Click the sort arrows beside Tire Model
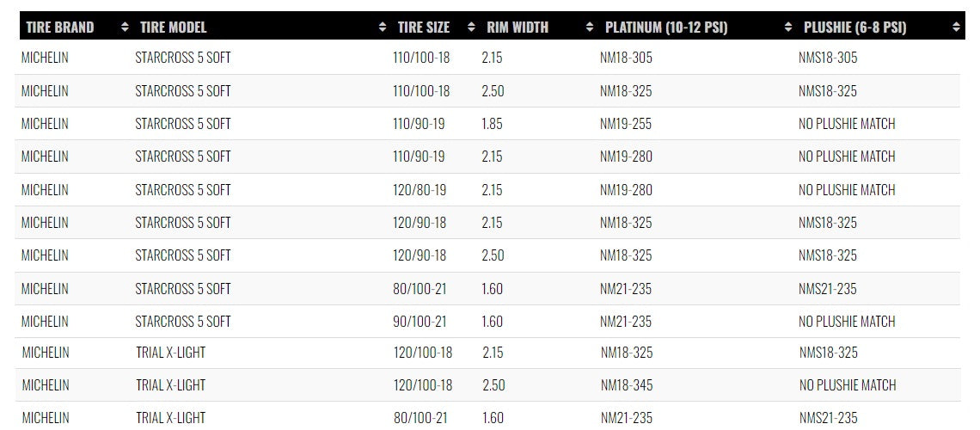 pos(383,28)
